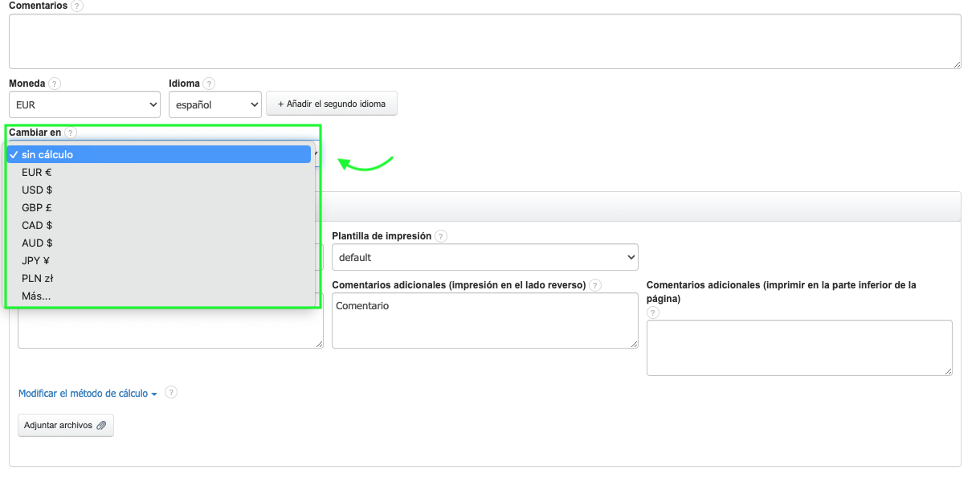
Task: Click the Adjuntar archivos button
Action: tap(66, 425)
